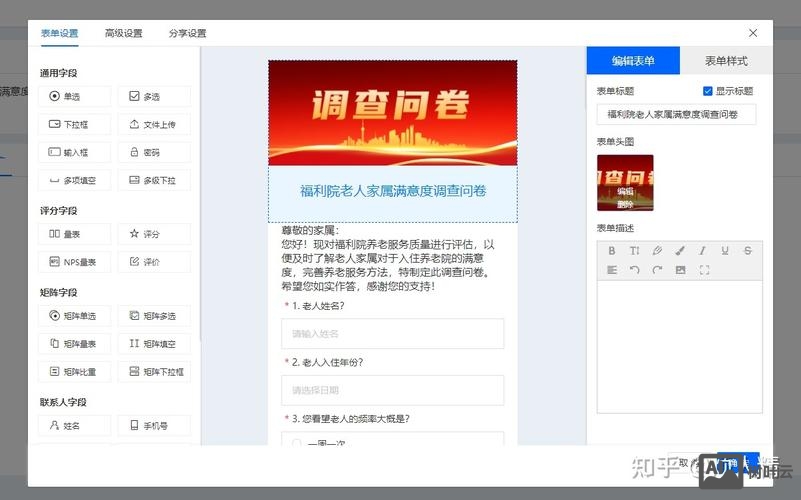Viewport: 801px width, 500px height.
Task: Switch to 表单设置 tab
Action: (x=60, y=33)
